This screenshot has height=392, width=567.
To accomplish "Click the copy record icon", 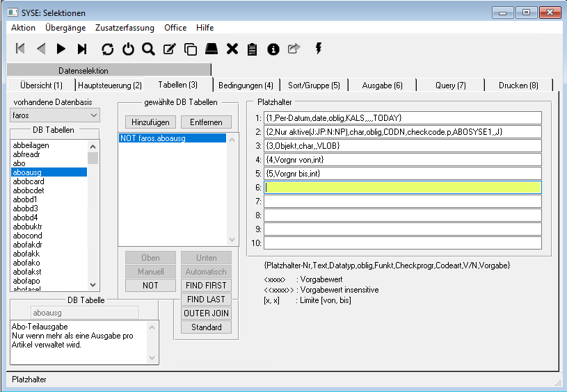I will coord(190,49).
